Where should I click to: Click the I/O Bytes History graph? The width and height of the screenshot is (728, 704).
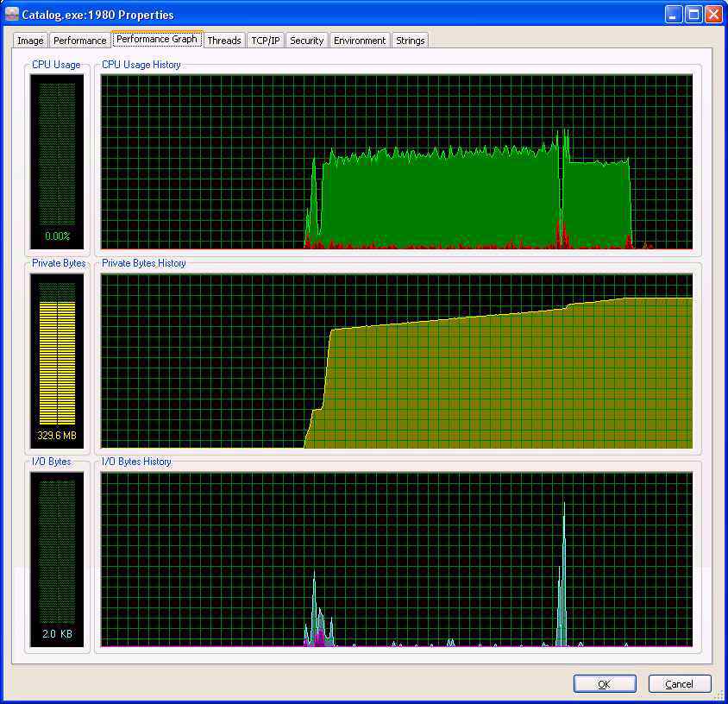[397, 559]
